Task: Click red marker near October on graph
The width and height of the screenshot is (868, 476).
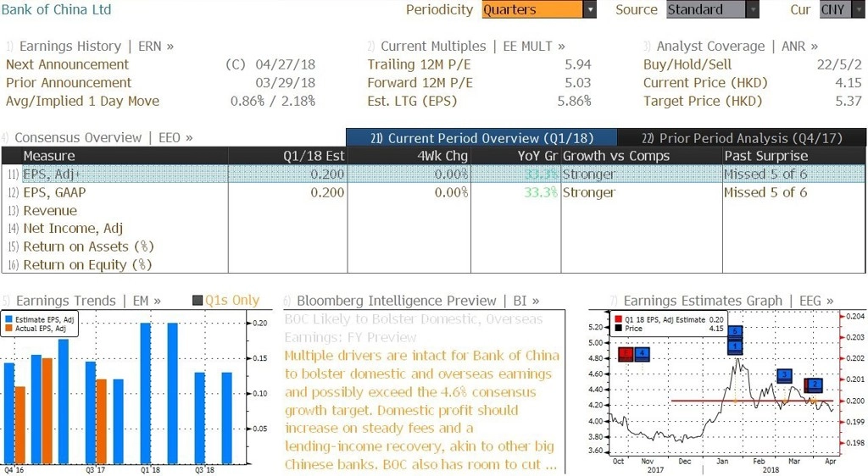Action: click(626, 353)
